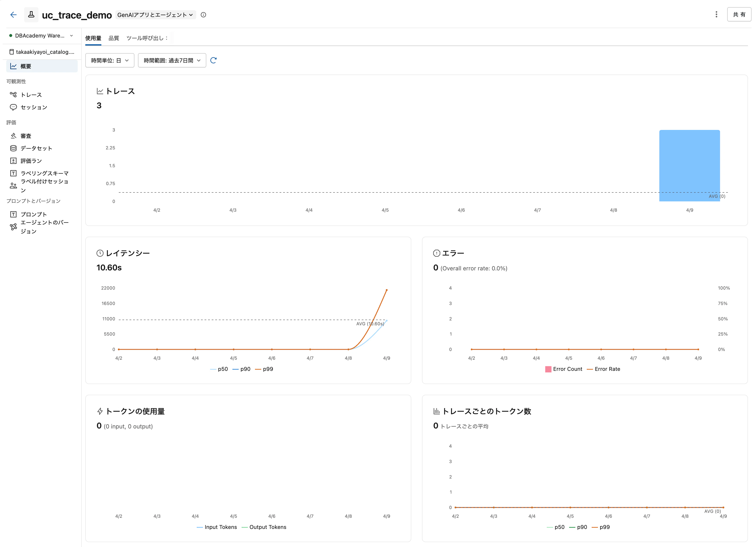Expand the 時間範囲: 過去7日間 dropdown
Viewport: 756px width, 547px height.
[172, 60]
